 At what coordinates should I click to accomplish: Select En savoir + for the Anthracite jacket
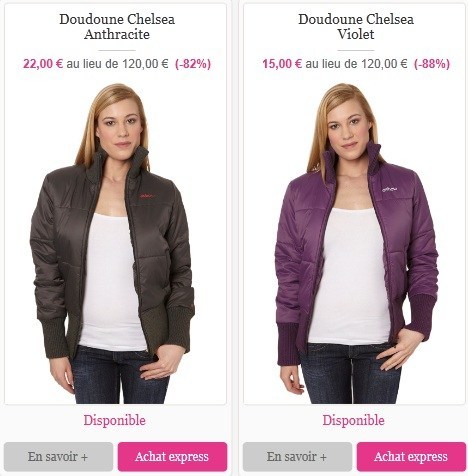pos(58,456)
